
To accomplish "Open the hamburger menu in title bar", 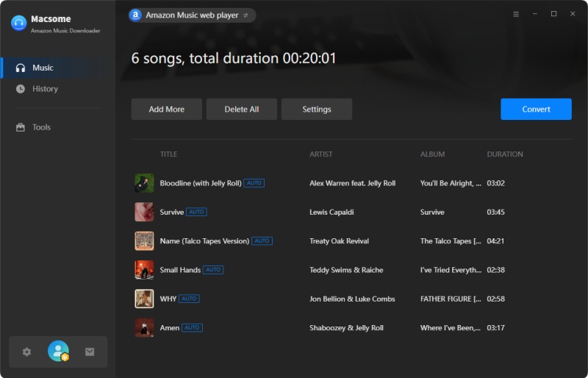I will (515, 14).
